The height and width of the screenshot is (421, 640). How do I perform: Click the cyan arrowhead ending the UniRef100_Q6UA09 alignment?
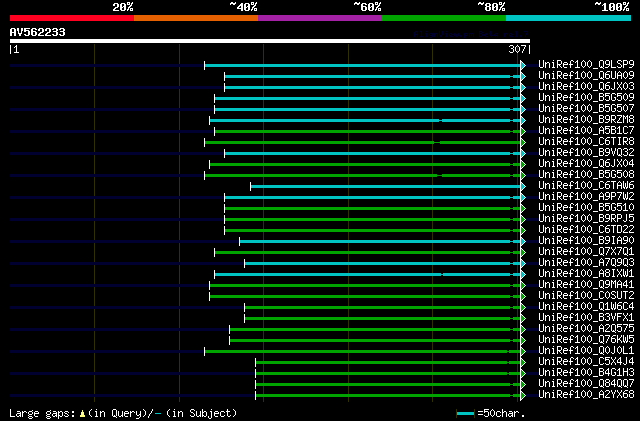[523, 76]
